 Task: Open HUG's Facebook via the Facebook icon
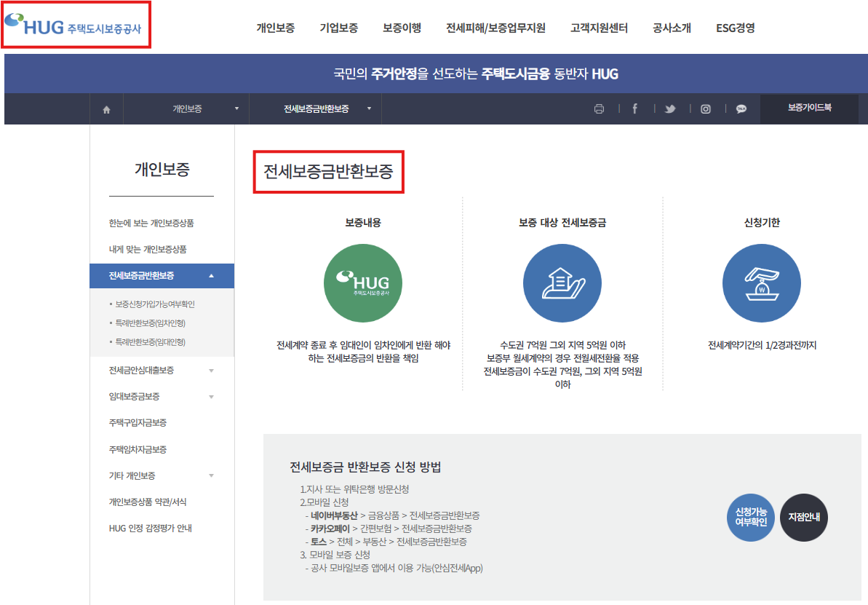(x=634, y=108)
